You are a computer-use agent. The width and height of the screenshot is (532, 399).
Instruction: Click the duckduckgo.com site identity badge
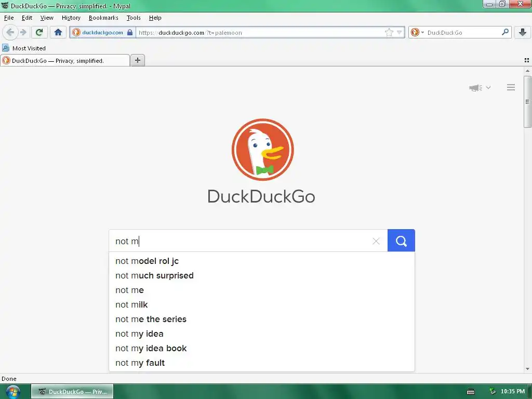coord(102,33)
